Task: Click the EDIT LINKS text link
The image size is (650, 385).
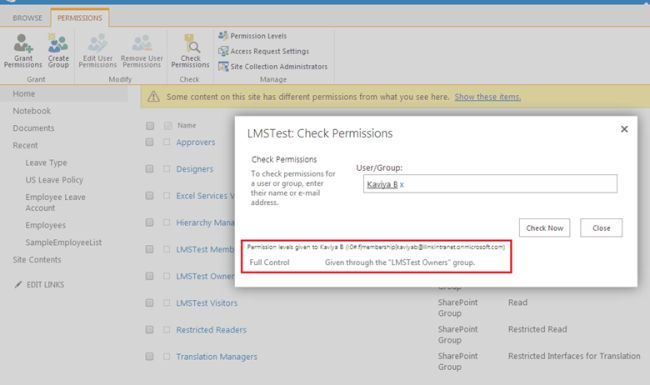Action: click(45, 285)
